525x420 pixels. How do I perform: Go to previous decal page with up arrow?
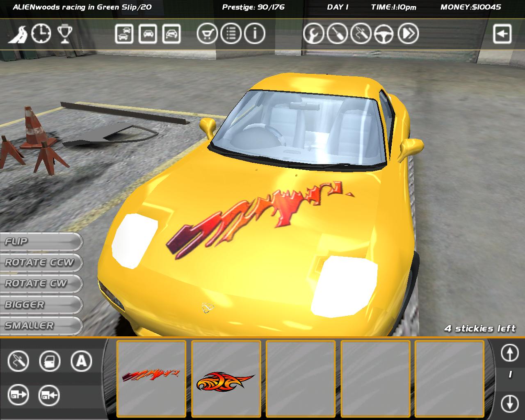click(510, 353)
